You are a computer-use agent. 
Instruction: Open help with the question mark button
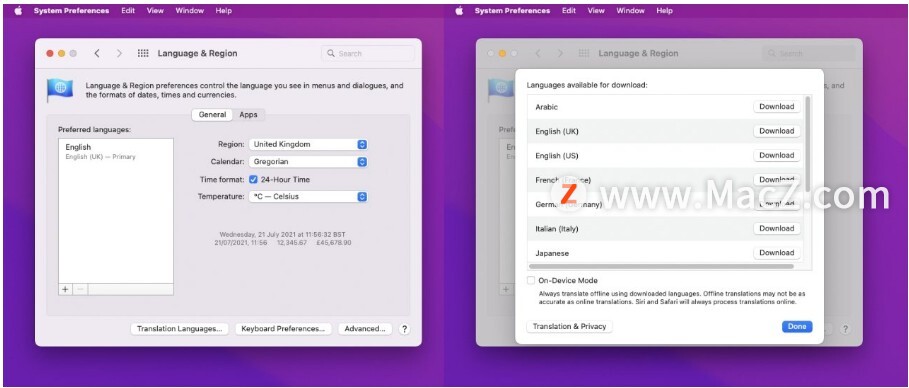point(405,329)
